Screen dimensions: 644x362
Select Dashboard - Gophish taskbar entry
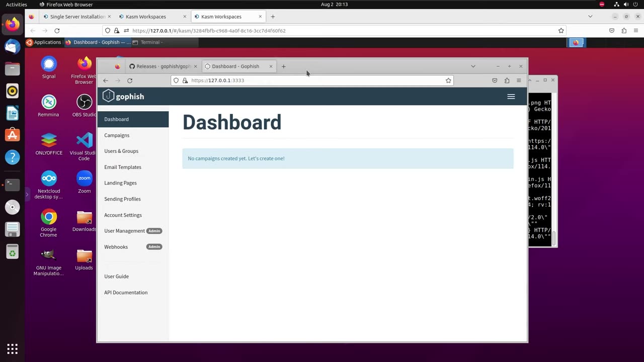click(x=98, y=42)
